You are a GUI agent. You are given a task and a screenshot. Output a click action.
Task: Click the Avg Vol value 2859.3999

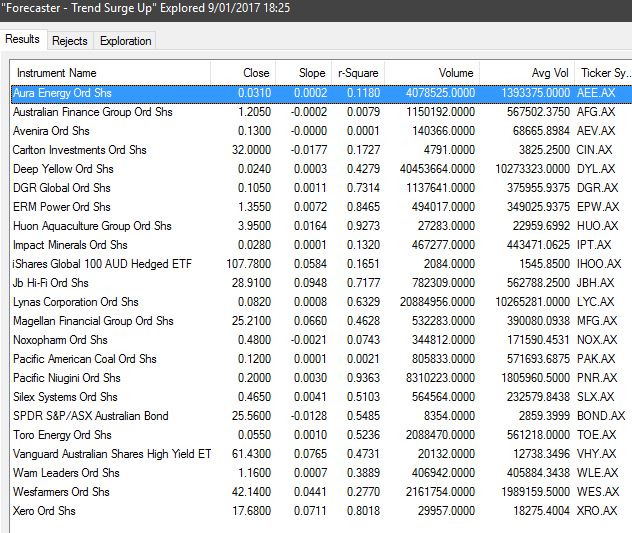544,416
